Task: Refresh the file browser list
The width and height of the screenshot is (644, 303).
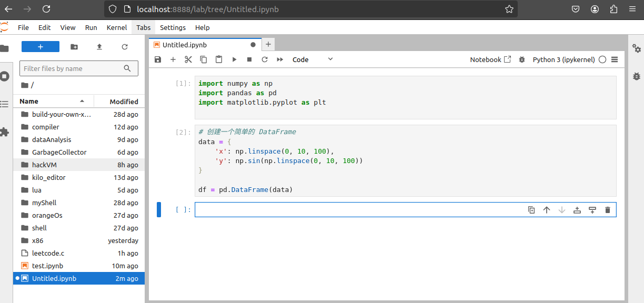Action: pyautogui.click(x=125, y=47)
